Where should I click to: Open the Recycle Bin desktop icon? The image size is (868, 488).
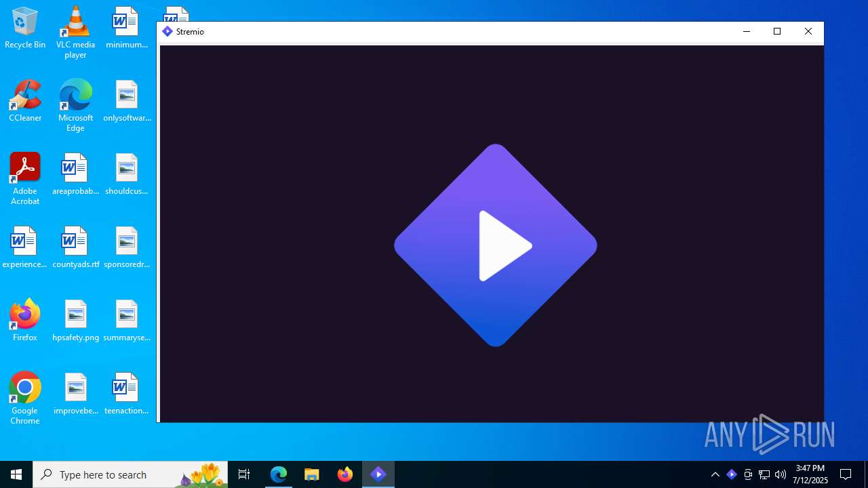tap(25, 28)
